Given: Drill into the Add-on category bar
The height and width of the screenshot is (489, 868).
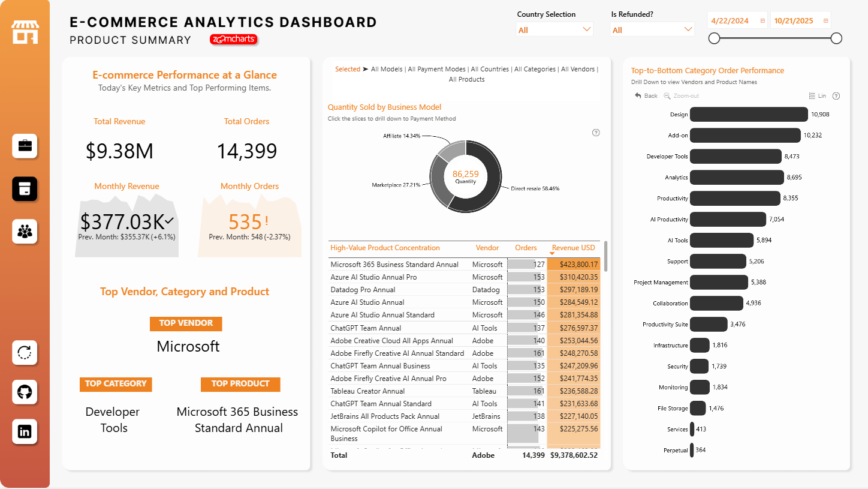Looking at the screenshot, I should click(745, 135).
